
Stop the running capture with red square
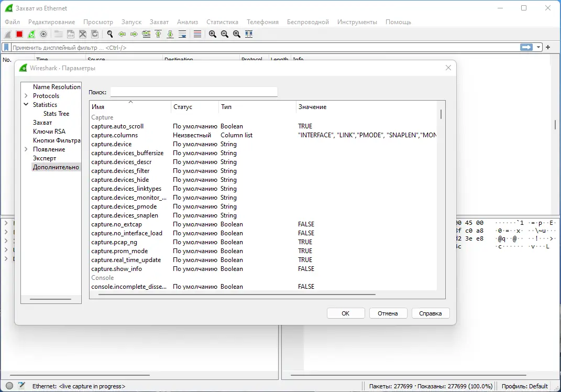[19, 34]
